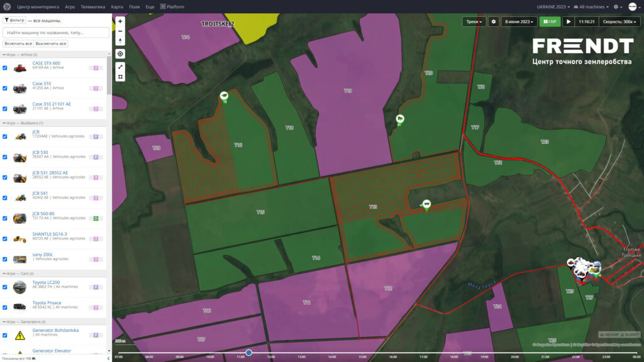Start track playback with play button
Viewport: 644px width, 362px height.
click(x=569, y=22)
